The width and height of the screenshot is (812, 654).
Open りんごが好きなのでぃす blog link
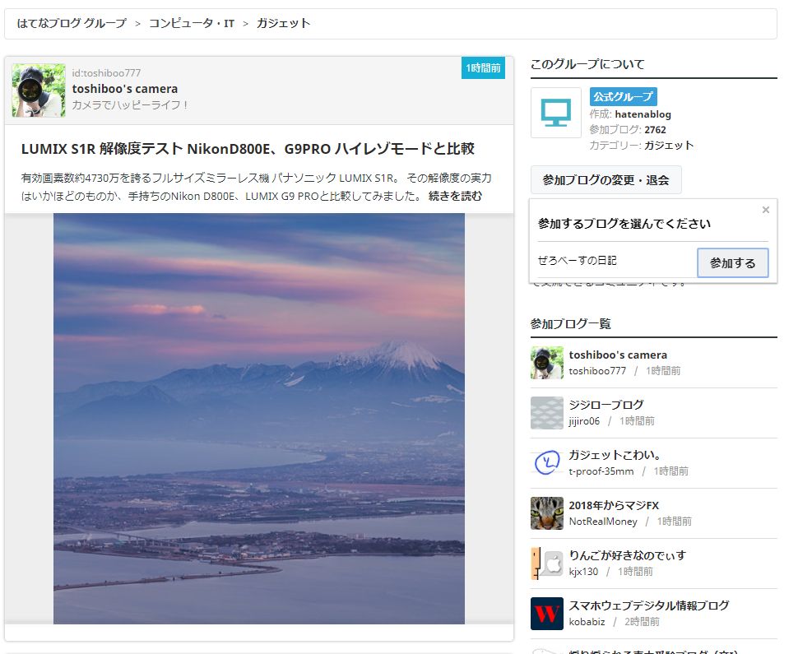[627, 555]
